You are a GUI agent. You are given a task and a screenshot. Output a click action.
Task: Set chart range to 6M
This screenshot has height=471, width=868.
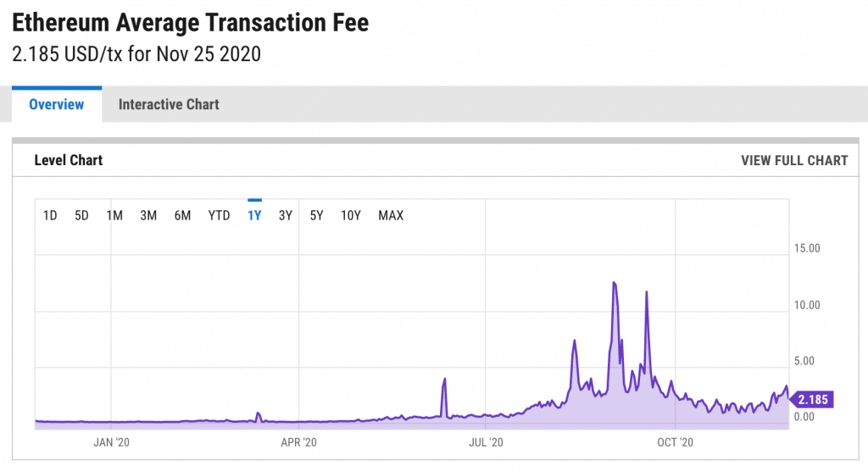click(182, 216)
